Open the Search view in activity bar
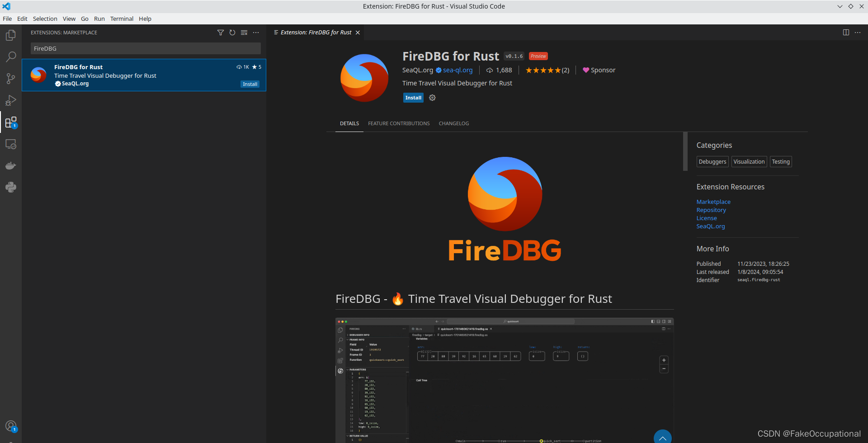This screenshot has width=868, height=443. [x=11, y=57]
